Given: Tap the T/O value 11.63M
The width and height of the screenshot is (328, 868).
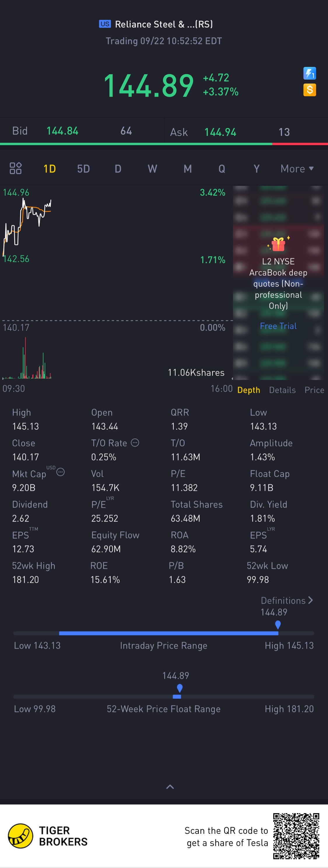Looking at the screenshot, I should [x=185, y=457].
